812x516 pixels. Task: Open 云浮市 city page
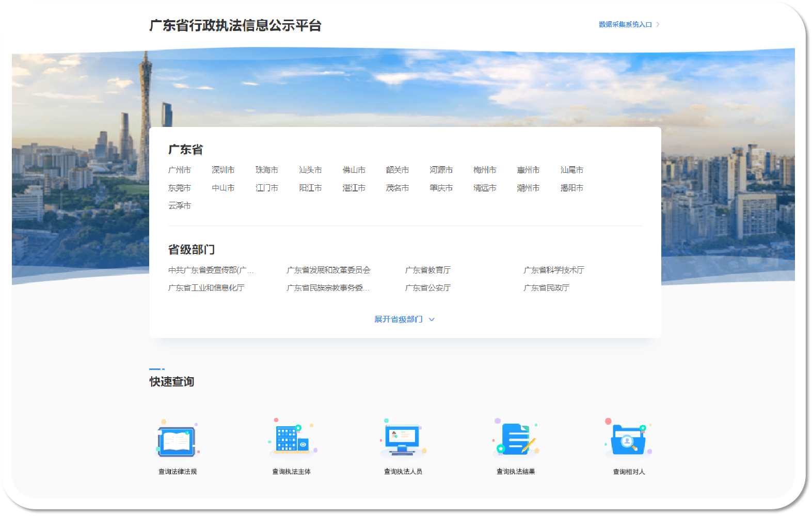pos(179,205)
